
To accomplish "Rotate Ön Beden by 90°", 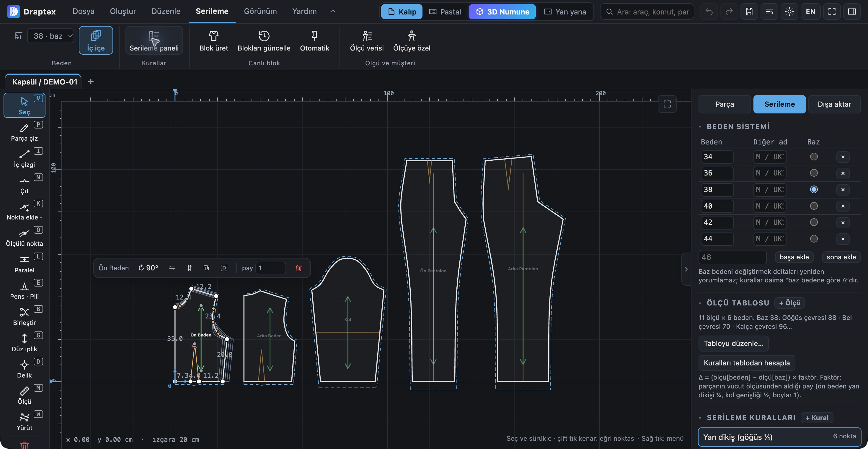I will [x=148, y=268].
